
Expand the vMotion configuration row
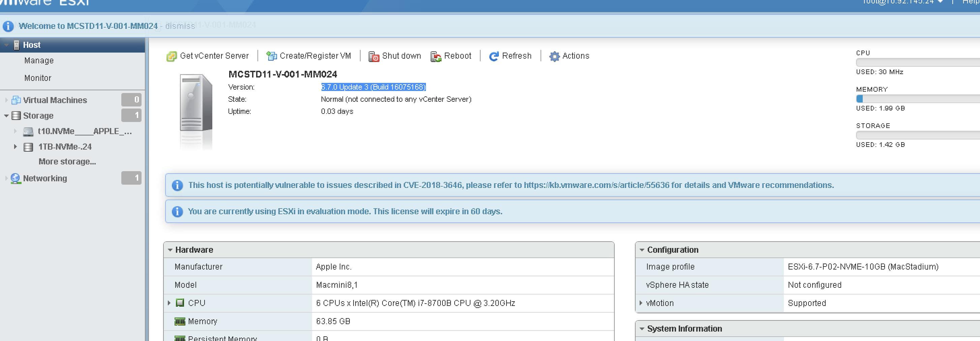click(641, 303)
